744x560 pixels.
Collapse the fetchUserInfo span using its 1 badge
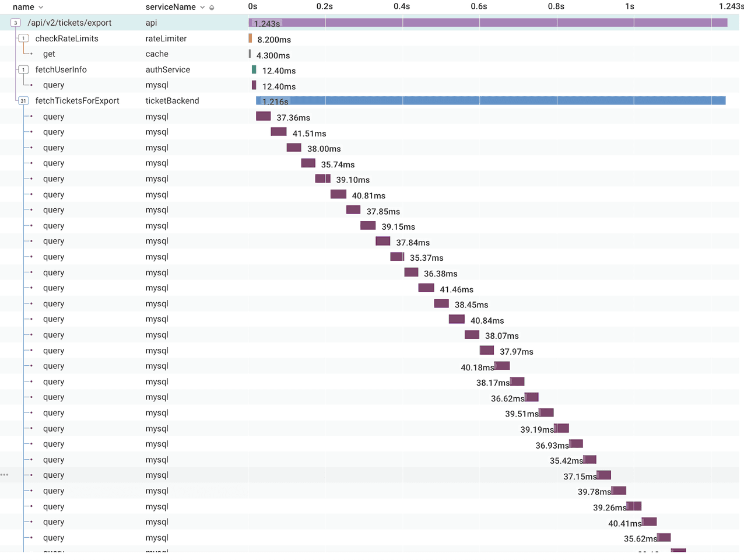pyautogui.click(x=23, y=69)
